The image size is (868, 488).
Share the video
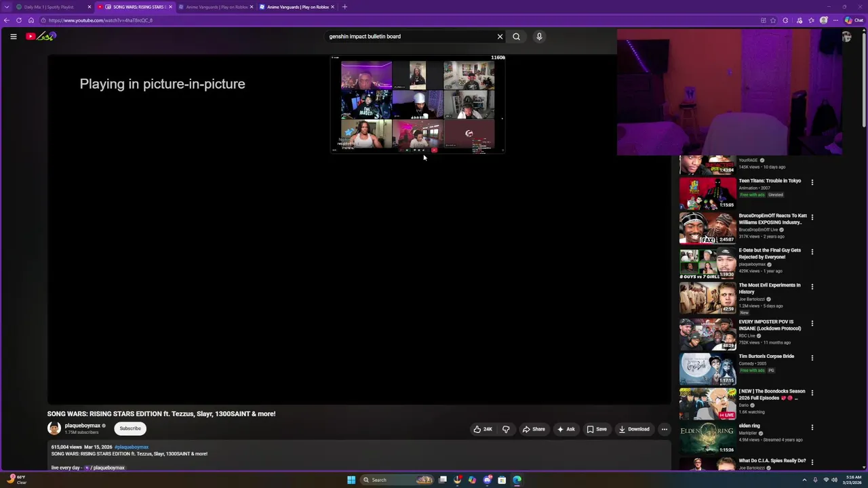point(534,429)
